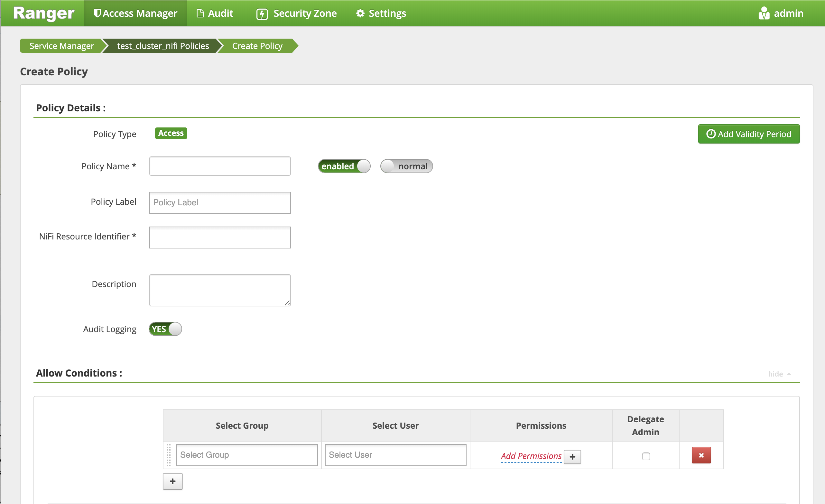Viewport: 825px width, 504px height.
Task: Open the Select User dropdown field
Action: point(395,454)
